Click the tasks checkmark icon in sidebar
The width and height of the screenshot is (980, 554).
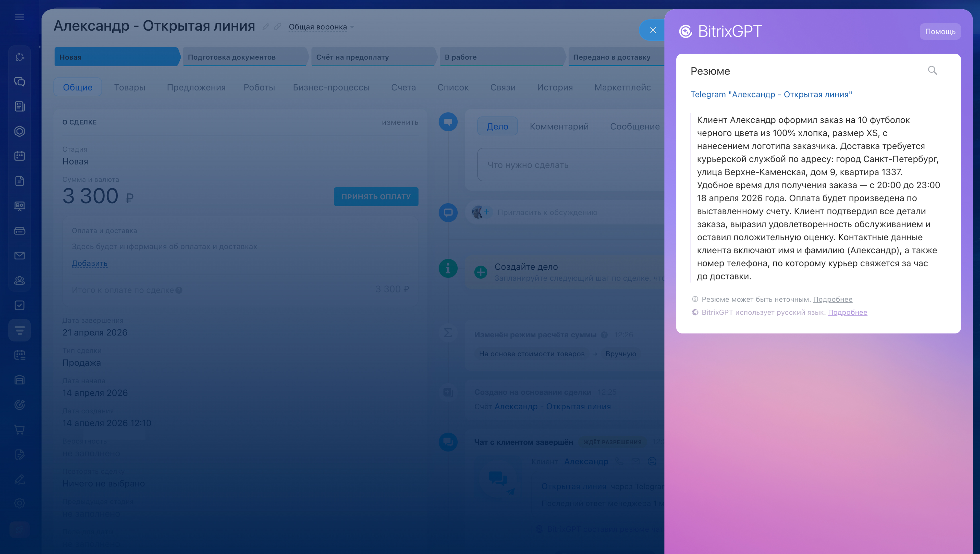pos(19,305)
